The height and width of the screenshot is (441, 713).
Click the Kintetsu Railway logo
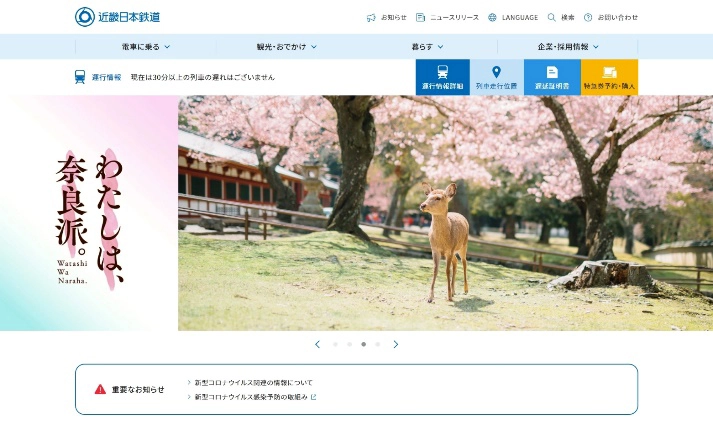coord(118,17)
